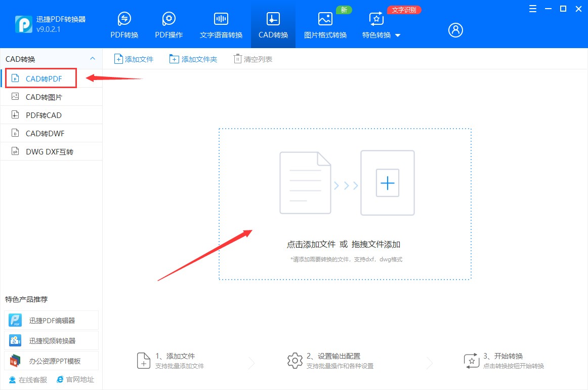588x390 pixels.
Task: Open the user account profile icon
Action: tap(455, 30)
